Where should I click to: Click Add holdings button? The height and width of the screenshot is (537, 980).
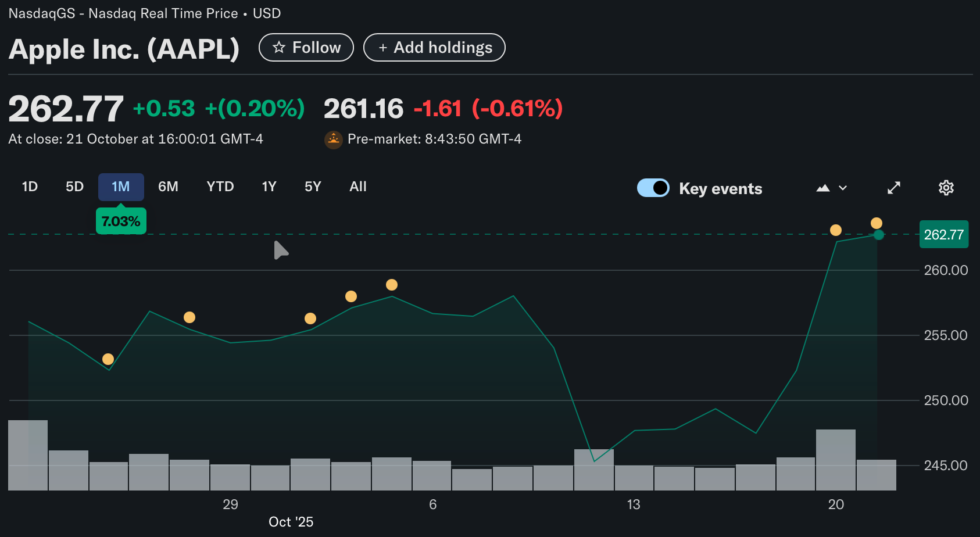pyautogui.click(x=434, y=48)
